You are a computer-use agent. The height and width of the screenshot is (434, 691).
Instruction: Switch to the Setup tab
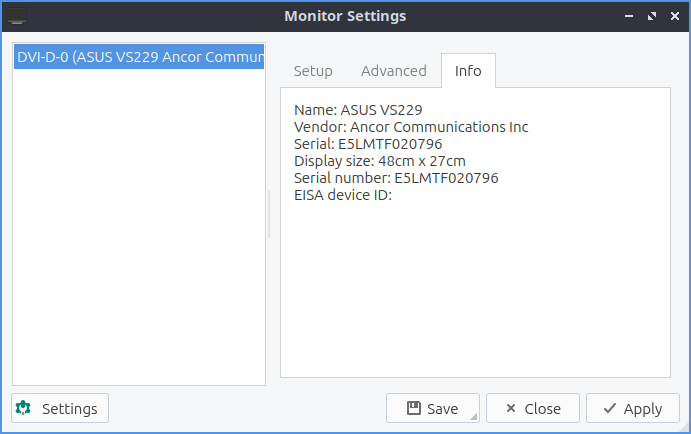(x=313, y=71)
